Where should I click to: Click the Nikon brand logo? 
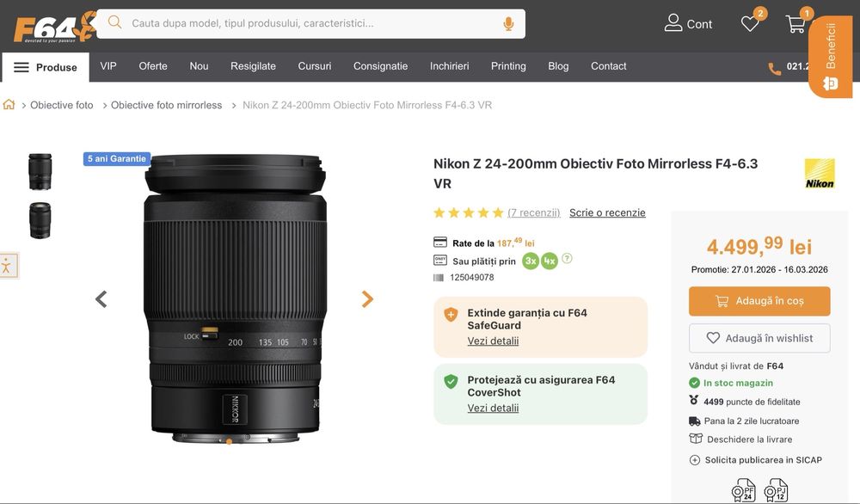pos(820,174)
